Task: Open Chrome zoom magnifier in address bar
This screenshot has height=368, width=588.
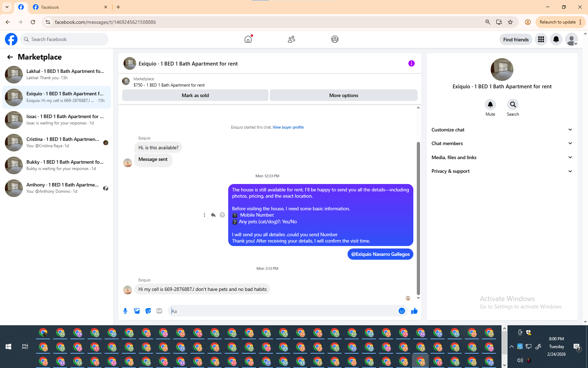Action: [488, 22]
